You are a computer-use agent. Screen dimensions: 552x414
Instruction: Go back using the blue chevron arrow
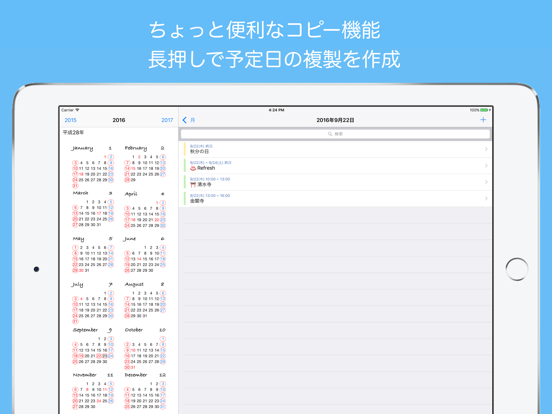[x=184, y=120]
